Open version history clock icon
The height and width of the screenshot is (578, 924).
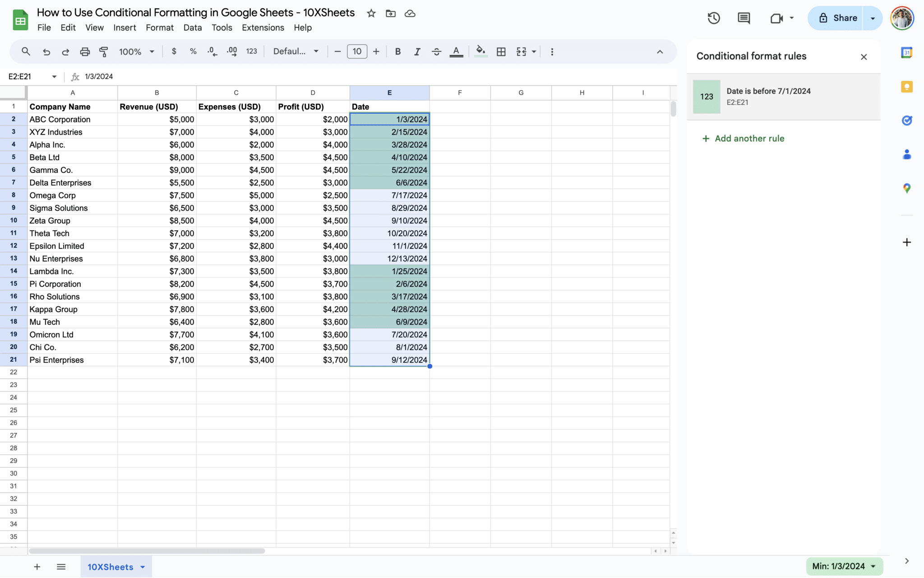coord(714,18)
